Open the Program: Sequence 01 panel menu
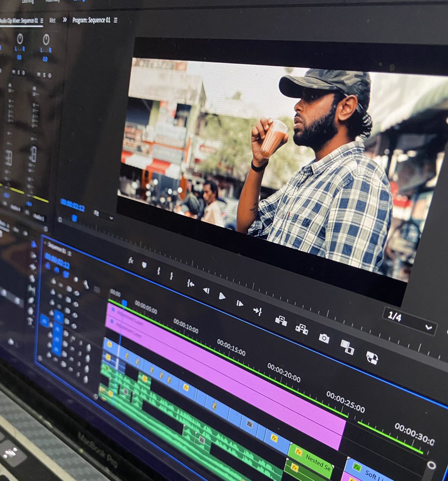The height and width of the screenshot is (481, 448). tap(116, 20)
